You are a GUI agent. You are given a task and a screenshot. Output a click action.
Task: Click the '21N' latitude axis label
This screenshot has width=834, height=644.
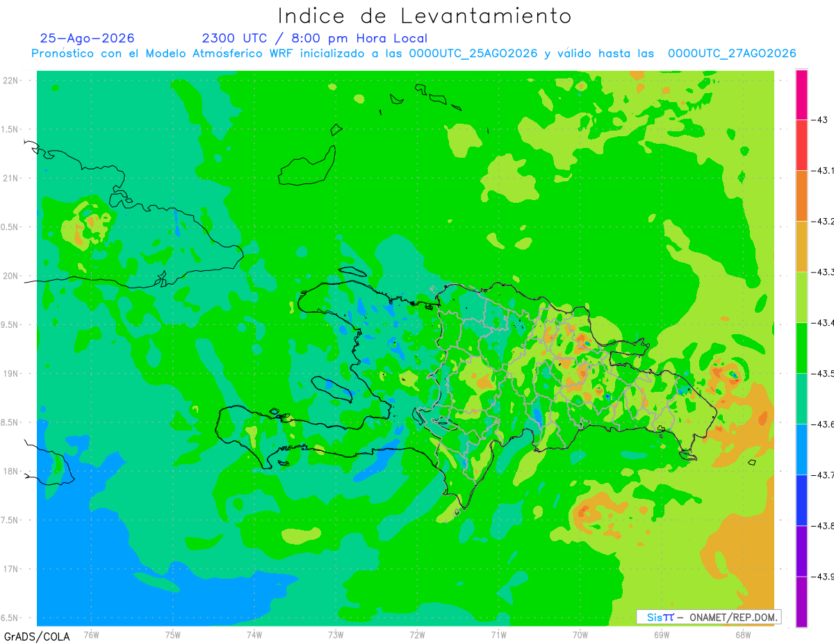[10, 178]
